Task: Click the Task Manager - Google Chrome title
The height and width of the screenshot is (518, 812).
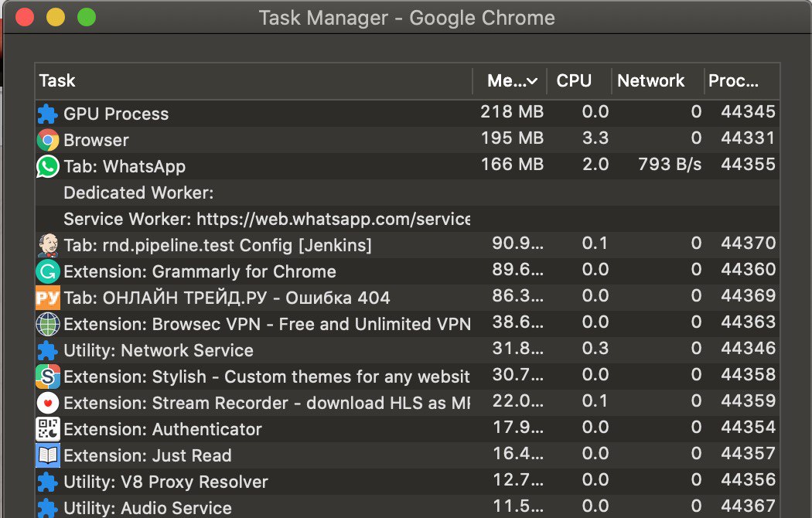Action: coord(407,18)
